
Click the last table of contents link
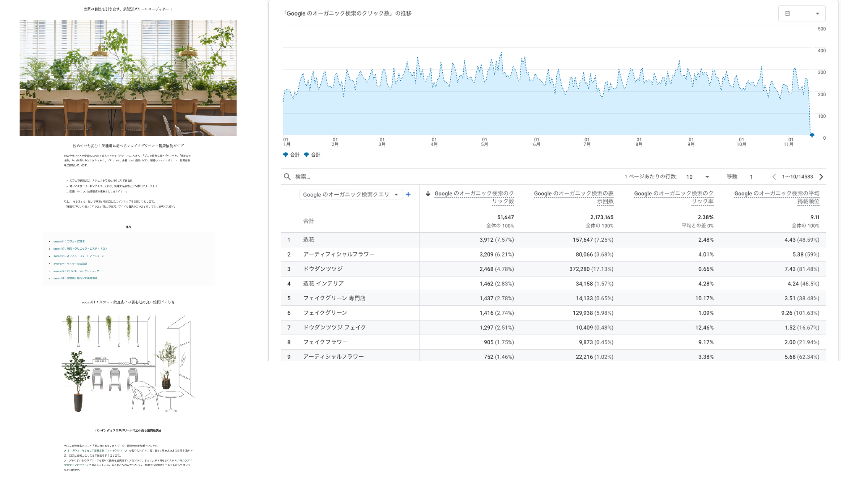[x=75, y=278]
